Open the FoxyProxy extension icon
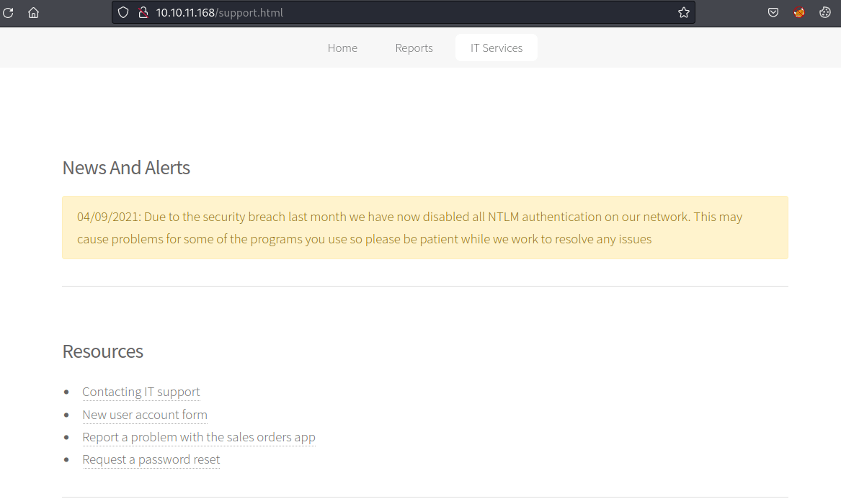841x504 pixels. coord(799,12)
